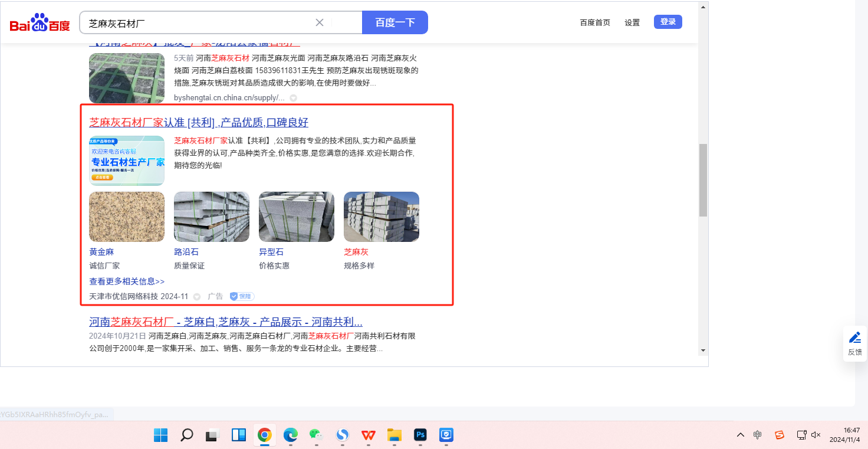
Task: Open Task View on the taskbar
Action: coord(212,435)
